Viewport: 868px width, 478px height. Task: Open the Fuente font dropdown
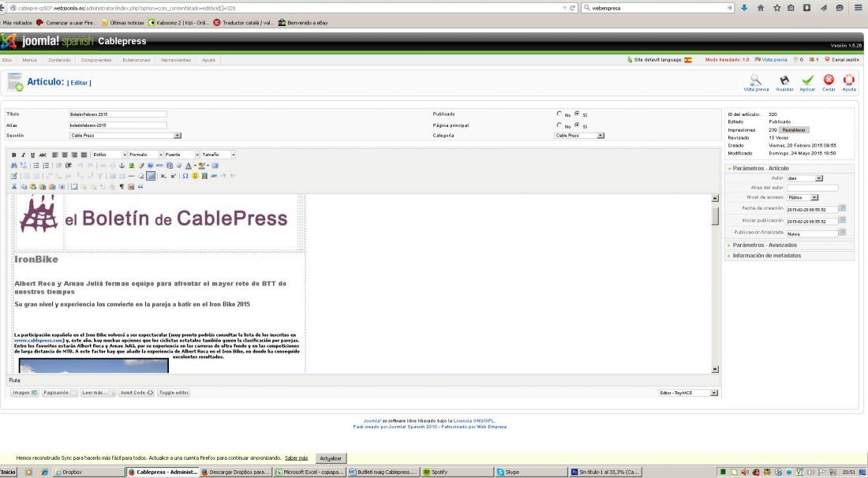[181, 155]
